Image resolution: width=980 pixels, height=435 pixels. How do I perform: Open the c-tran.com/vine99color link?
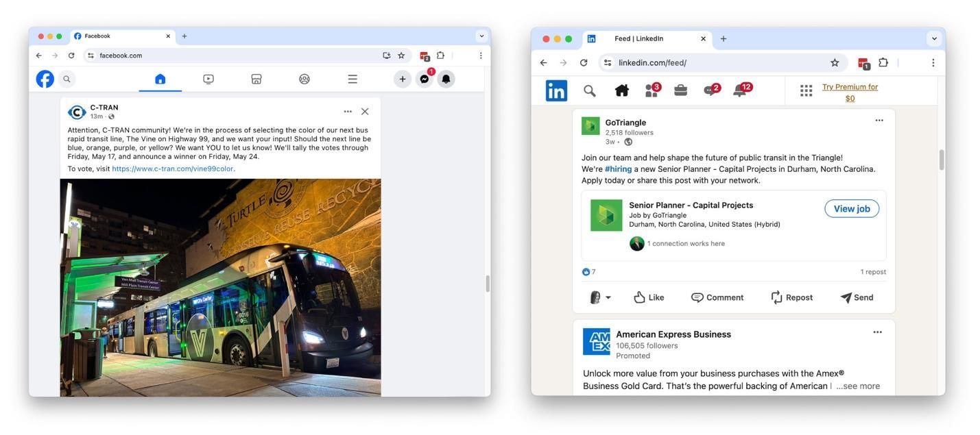pyautogui.click(x=173, y=169)
